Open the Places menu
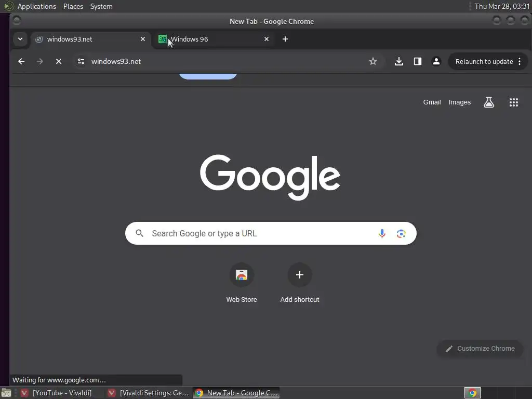 (73, 6)
